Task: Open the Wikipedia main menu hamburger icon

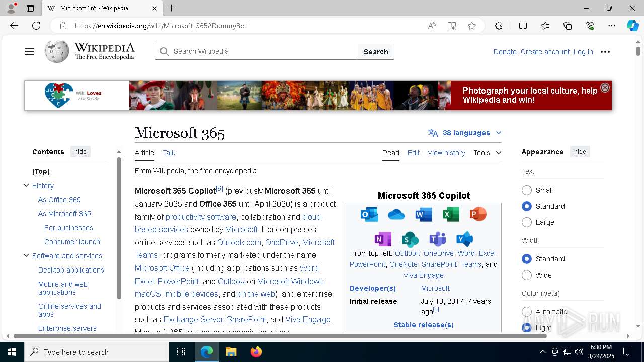Action: point(29,52)
